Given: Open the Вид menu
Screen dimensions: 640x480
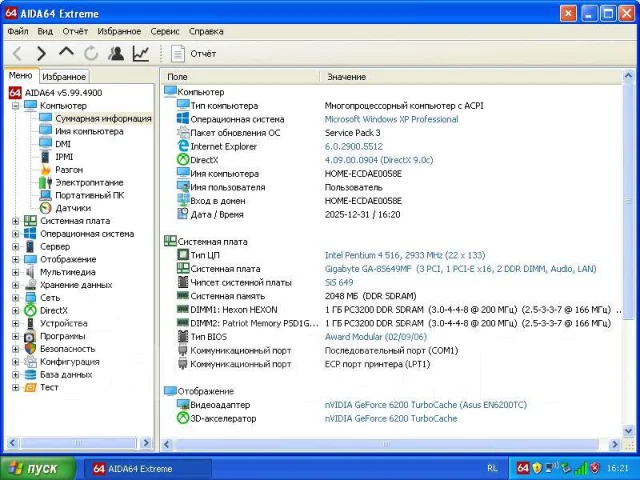Looking at the screenshot, I should coord(45,31).
